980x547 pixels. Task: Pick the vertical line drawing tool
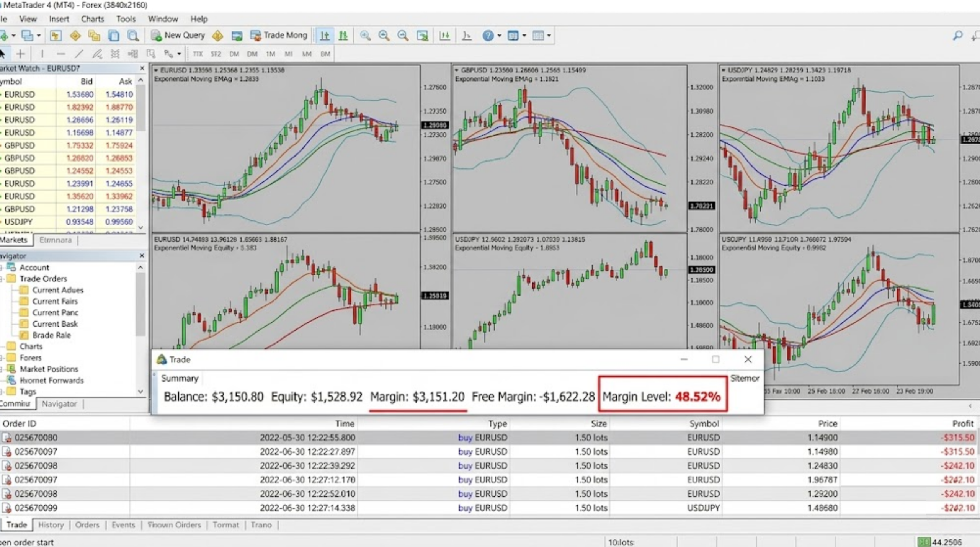click(x=42, y=54)
